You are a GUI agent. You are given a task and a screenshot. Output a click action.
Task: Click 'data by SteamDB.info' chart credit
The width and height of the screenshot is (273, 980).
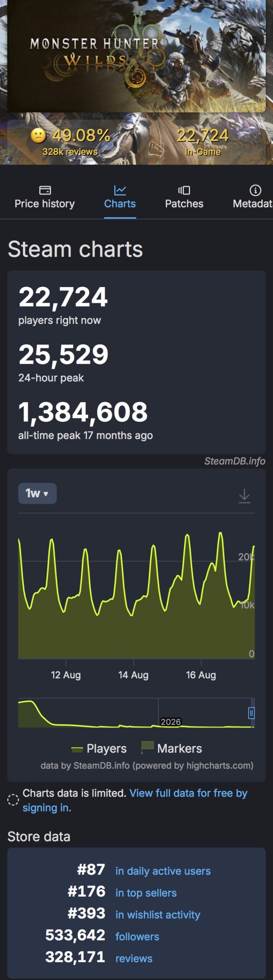pos(147,765)
